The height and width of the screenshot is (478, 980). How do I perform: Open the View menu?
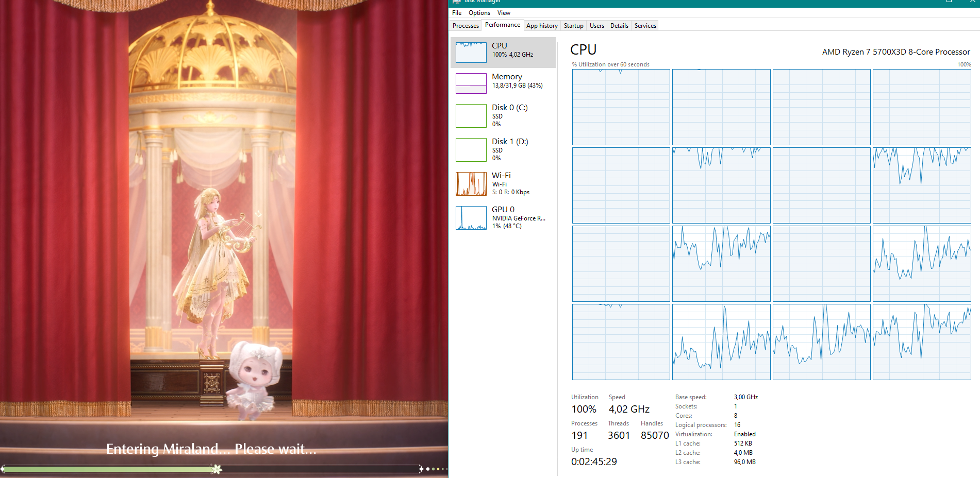[504, 13]
